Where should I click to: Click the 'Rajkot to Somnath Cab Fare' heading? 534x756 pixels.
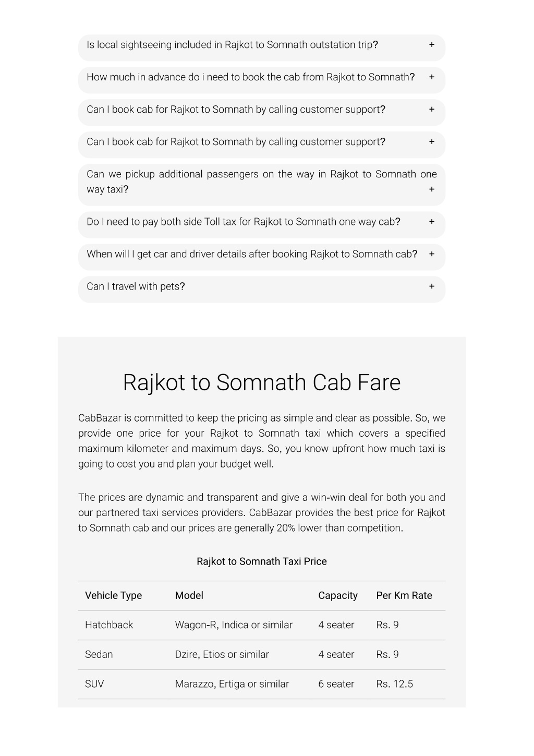[x=262, y=382]
